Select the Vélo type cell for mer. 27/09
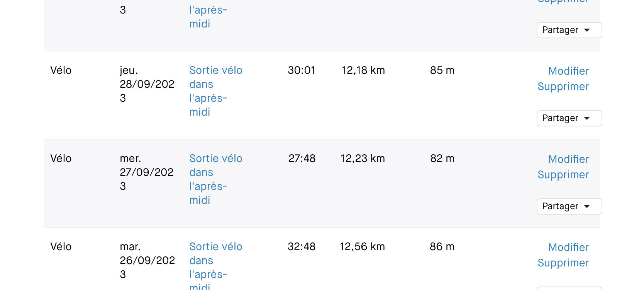 [x=61, y=159]
